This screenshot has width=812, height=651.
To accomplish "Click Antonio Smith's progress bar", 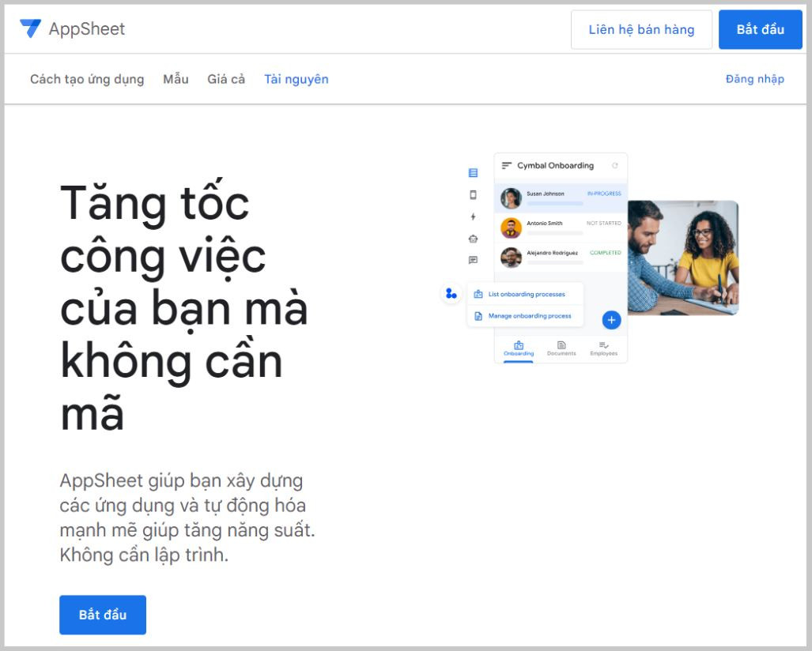I will click(554, 233).
